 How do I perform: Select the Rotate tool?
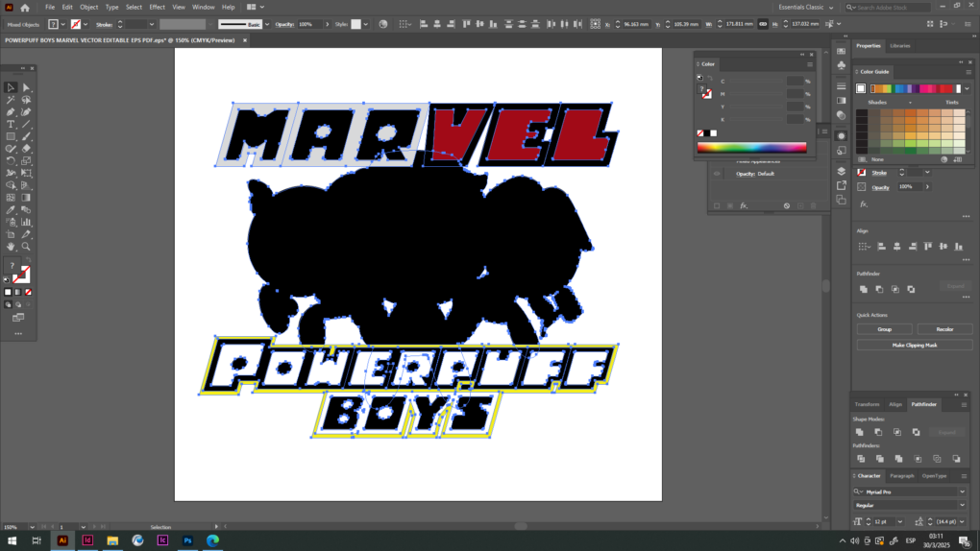click(11, 160)
